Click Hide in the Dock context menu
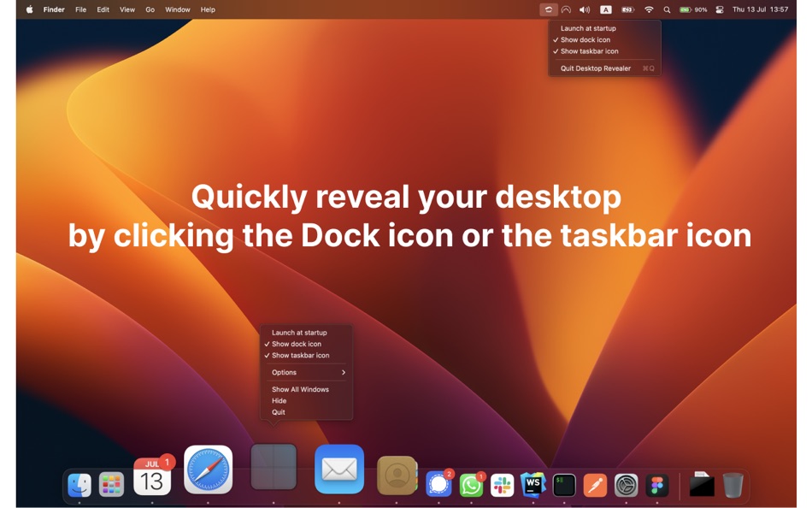812x508 pixels. (278, 400)
